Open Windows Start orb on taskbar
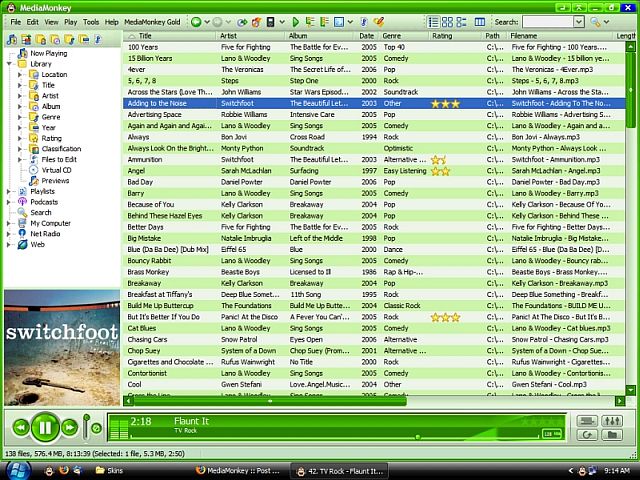 point(18,471)
